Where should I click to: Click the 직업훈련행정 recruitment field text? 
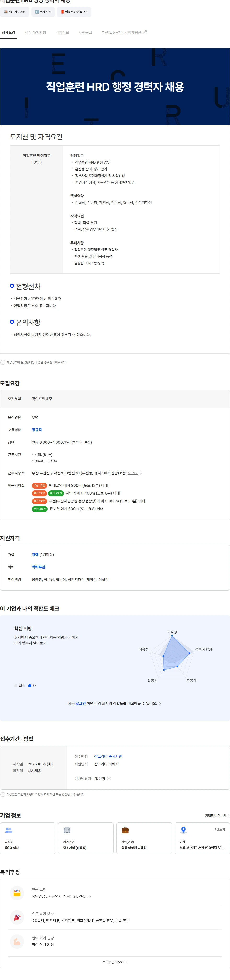click(x=42, y=399)
